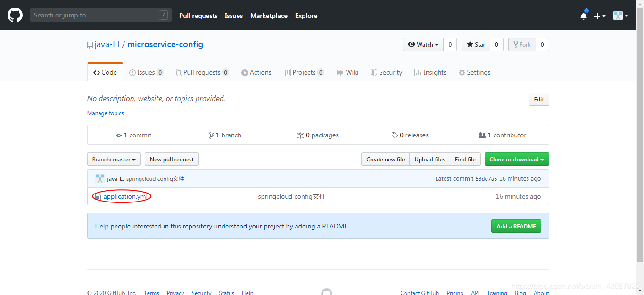Fork the repository

[x=522, y=44]
